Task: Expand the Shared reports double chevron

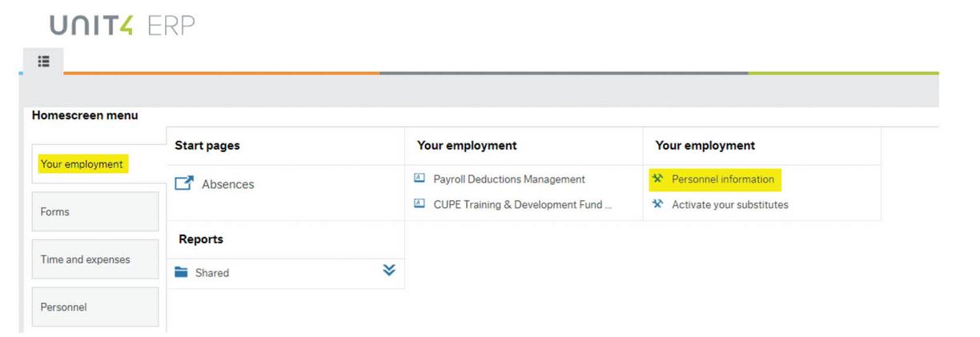Action: pos(389,271)
